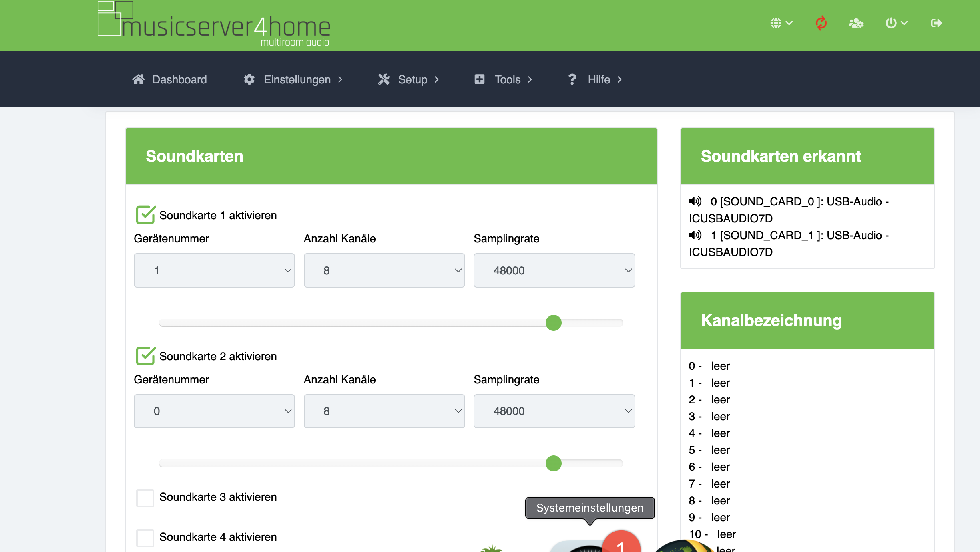Enable Soundkarte 3 aktivieren checkbox
This screenshot has width=980, height=552.
(x=145, y=497)
